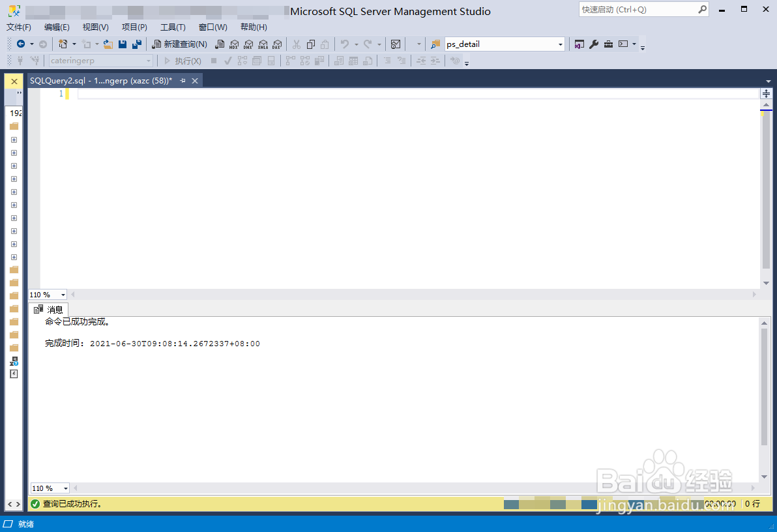
Task: Display the estimated execution plan
Action: coord(242,61)
